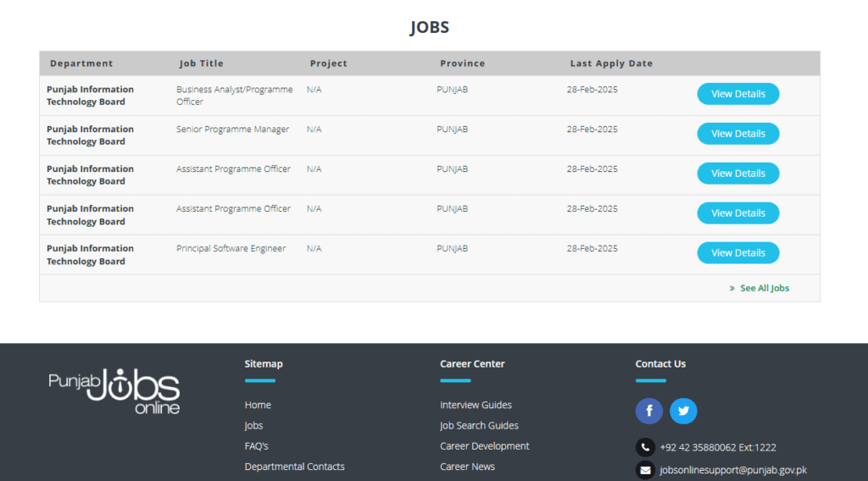Image resolution: width=868 pixels, height=481 pixels.
Task: Click the JOBS section heading
Action: 430,27
